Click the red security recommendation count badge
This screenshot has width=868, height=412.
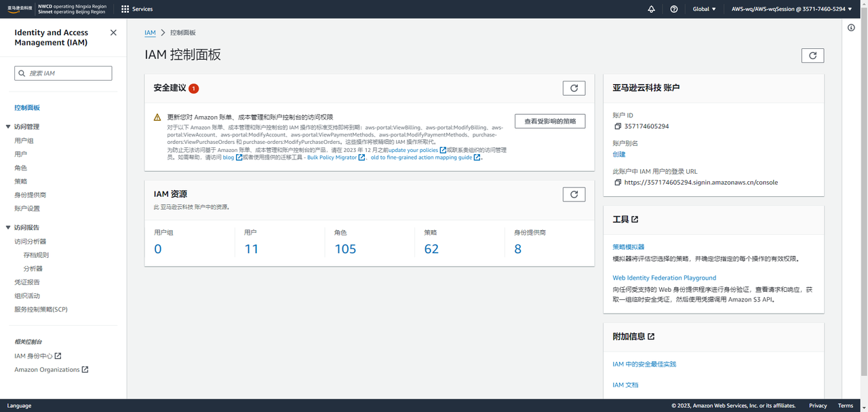coord(194,88)
